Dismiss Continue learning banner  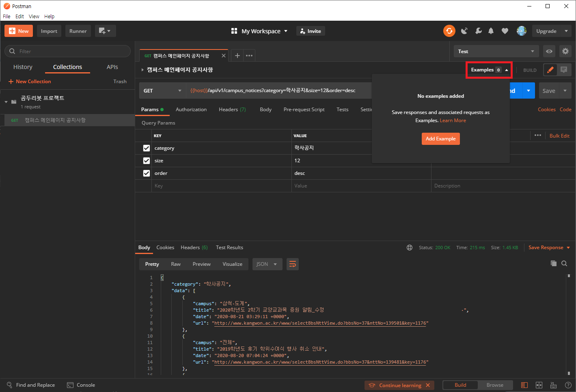tap(428, 386)
